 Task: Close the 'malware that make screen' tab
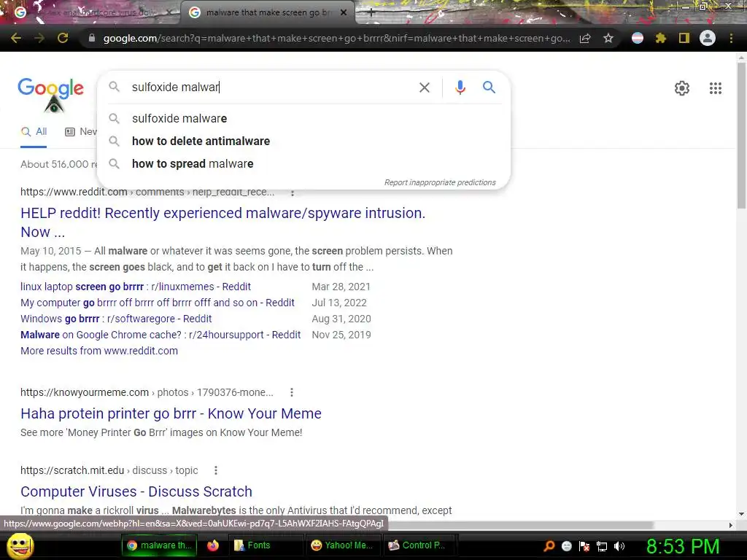click(344, 13)
